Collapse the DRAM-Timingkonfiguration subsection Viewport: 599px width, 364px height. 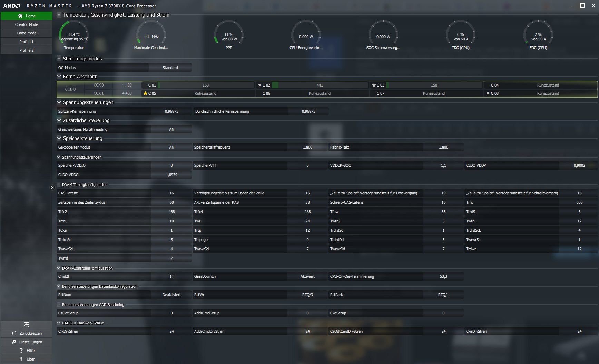coord(59,185)
